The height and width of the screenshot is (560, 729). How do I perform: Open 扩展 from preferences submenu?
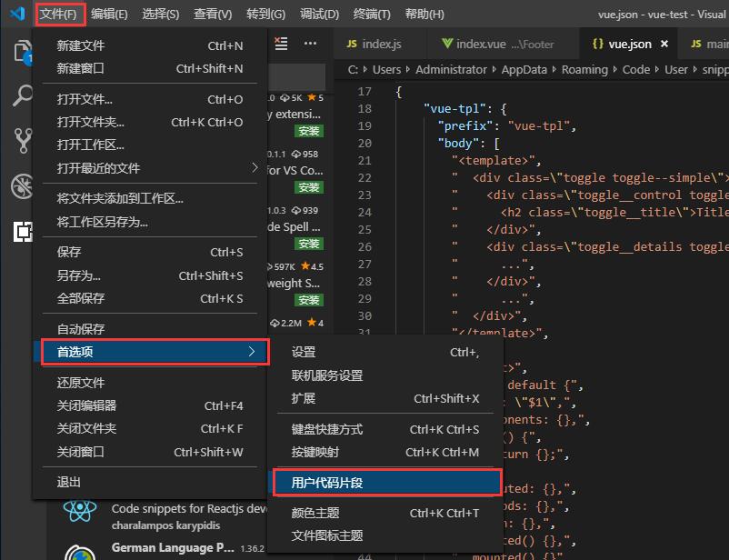(385, 398)
